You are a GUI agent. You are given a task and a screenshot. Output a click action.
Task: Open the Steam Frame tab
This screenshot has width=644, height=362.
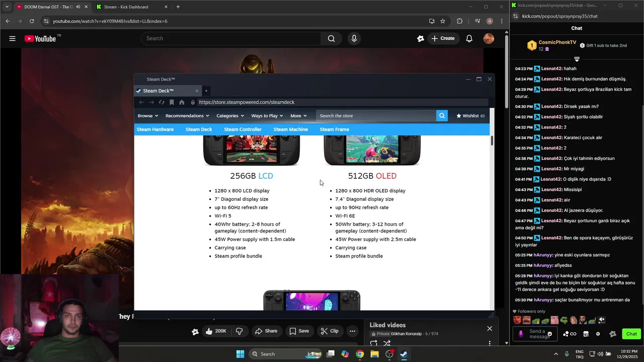334,129
